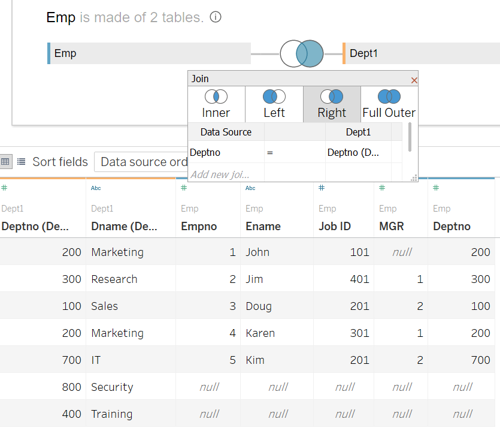Select Full Outer join type
The width and height of the screenshot is (500, 431).
[389, 104]
